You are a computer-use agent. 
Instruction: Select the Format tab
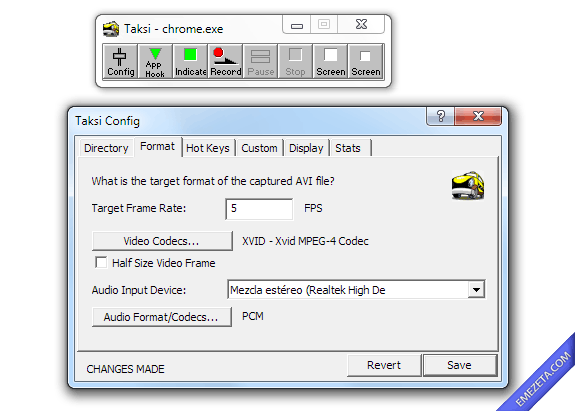157,147
